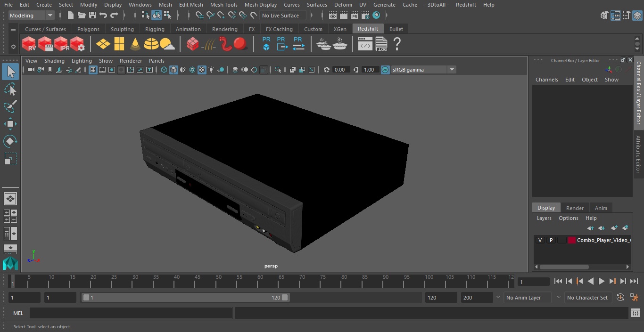
Task: Open the viewport Renderer menu
Action: 131,61
